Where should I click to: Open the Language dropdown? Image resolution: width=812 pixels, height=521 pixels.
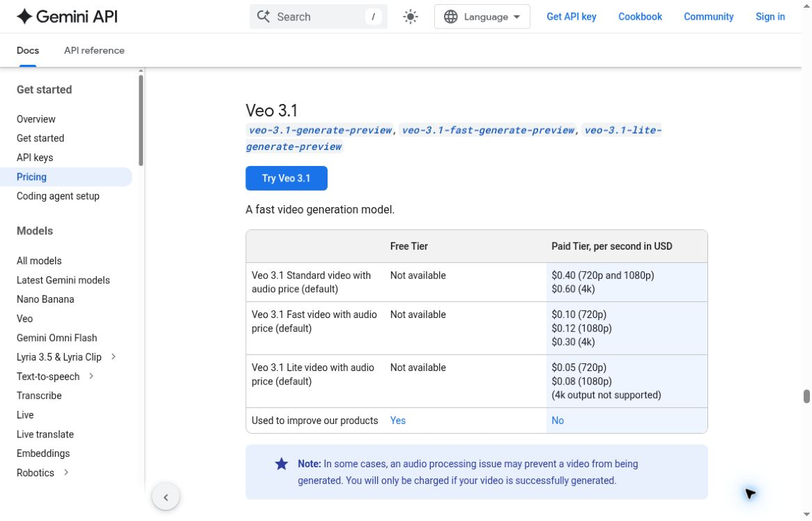tap(482, 17)
